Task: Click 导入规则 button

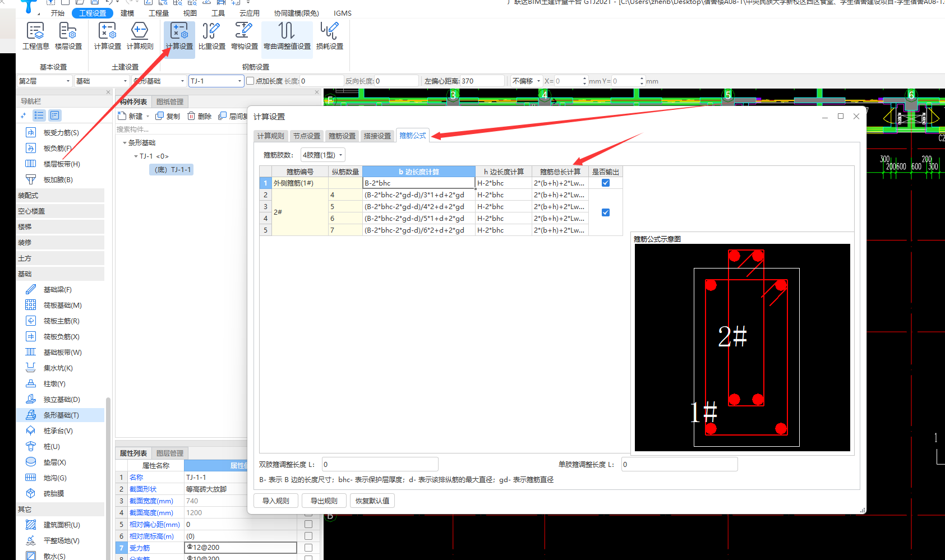Action: click(x=276, y=501)
